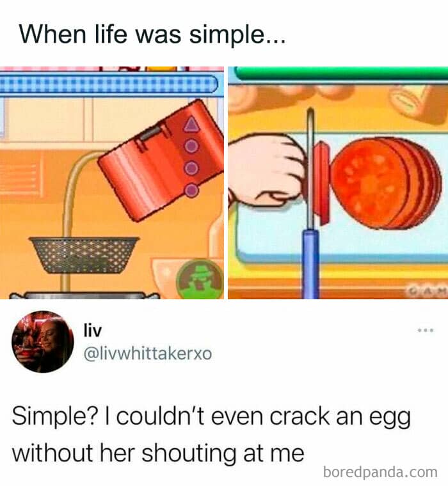Tap the sliced tomato on cutting board
448x486 pixels.
point(378,183)
